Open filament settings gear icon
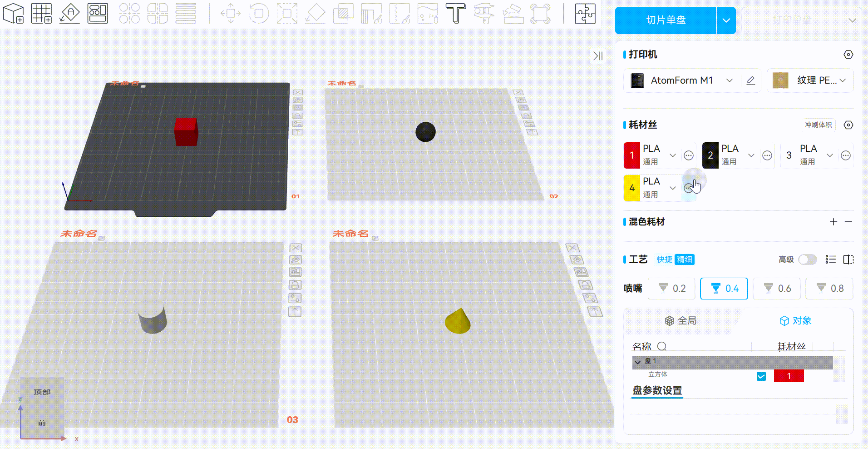The image size is (868, 449). 848,125
